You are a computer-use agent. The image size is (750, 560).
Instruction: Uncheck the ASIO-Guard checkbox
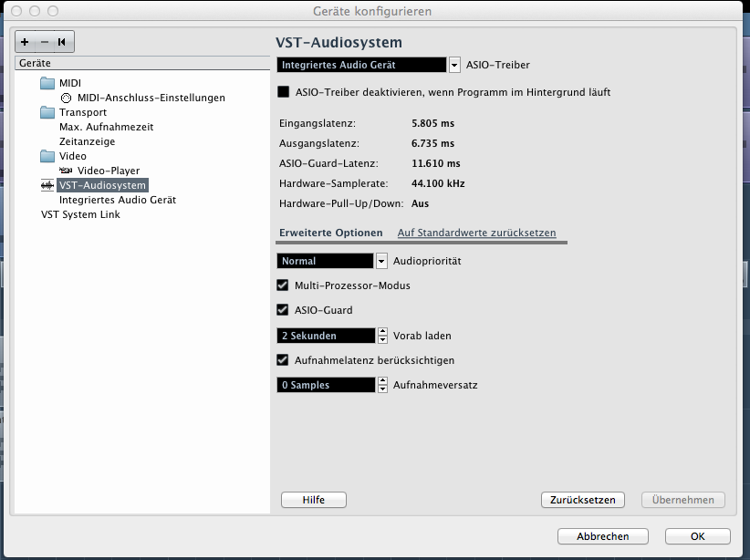(283, 310)
